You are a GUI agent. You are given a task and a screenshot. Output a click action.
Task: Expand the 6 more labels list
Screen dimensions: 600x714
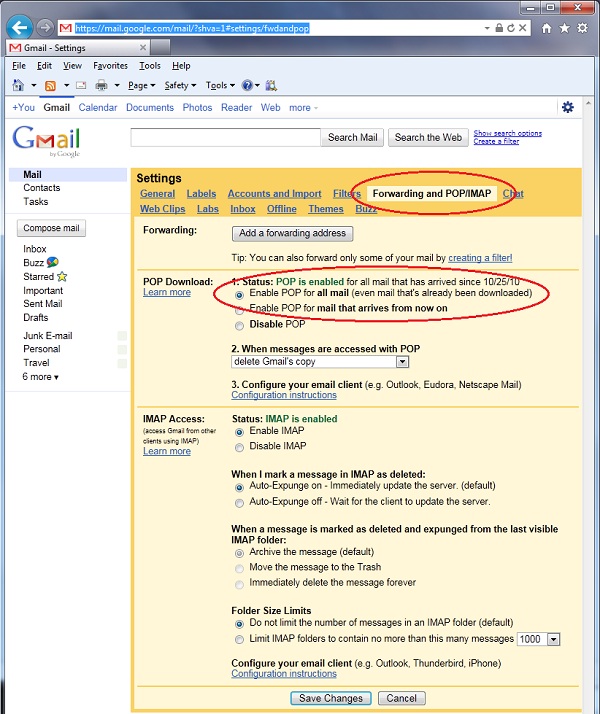(x=41, y=377)
